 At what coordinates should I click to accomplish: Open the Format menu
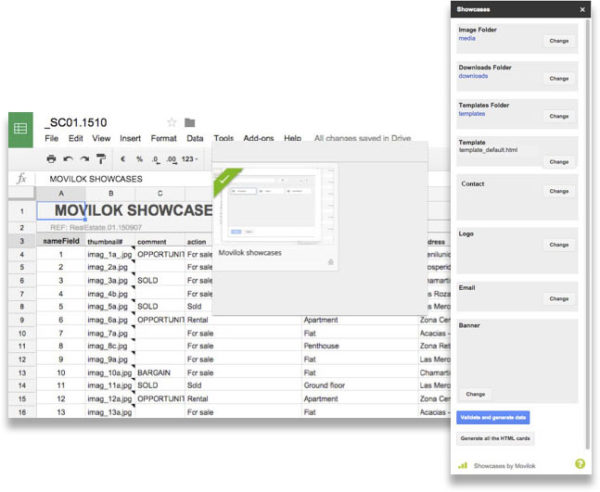(164, 138)
